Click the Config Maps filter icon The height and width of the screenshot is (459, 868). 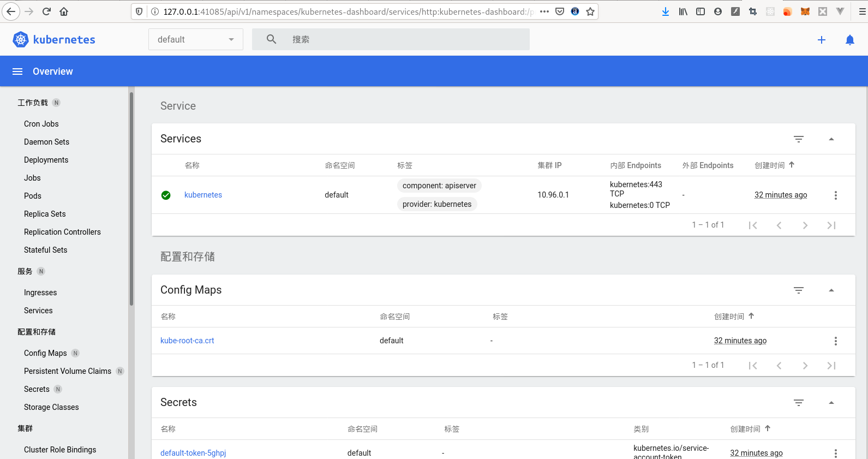(798, 290)
